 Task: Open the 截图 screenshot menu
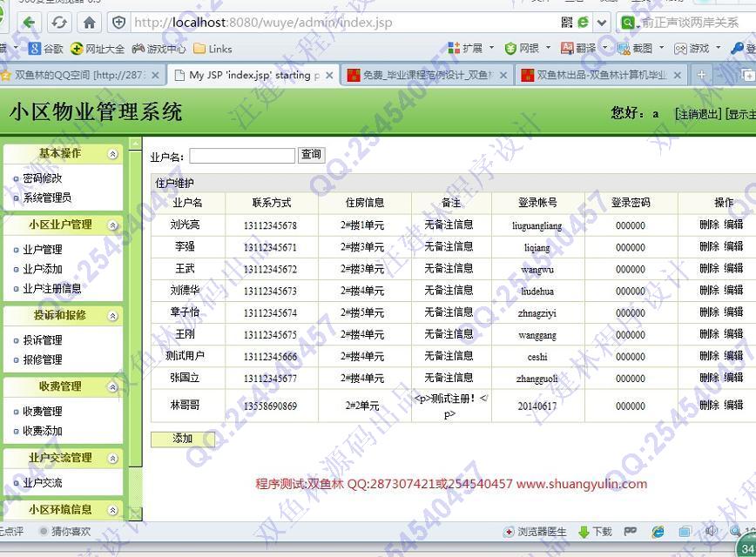(640, 48)
